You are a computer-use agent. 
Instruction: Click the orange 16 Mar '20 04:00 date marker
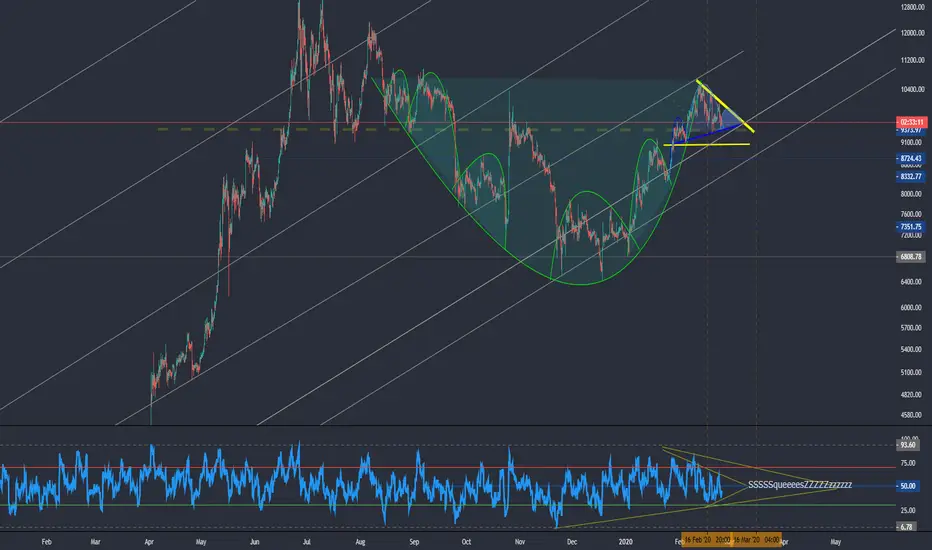756,540
